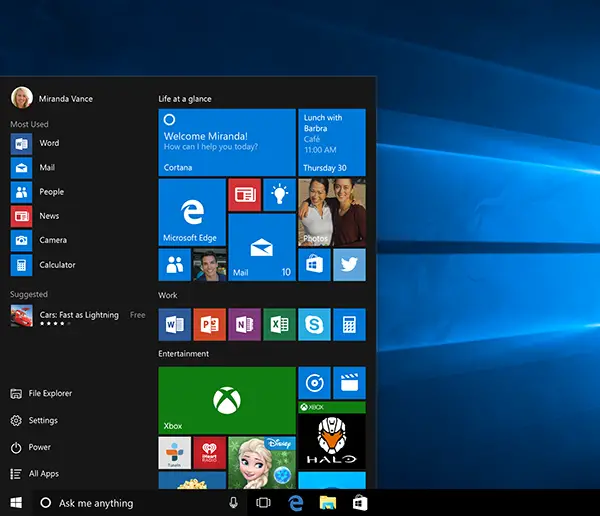
Task: Open the Store shopping bag tile
Action: pos(314,265)
